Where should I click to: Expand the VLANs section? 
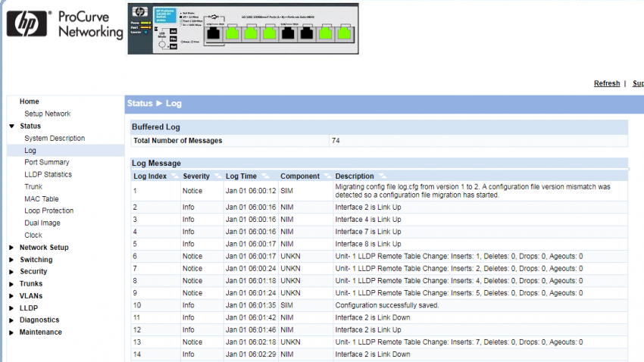click(x=11, y=296)
